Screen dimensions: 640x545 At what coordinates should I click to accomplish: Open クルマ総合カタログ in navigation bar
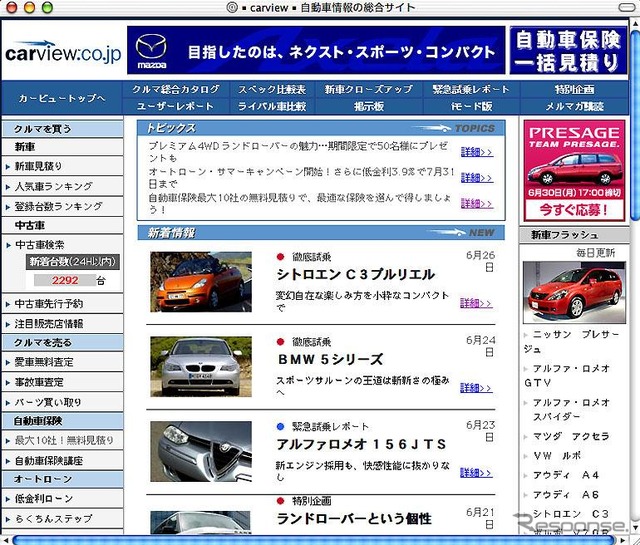pos(176,89)
